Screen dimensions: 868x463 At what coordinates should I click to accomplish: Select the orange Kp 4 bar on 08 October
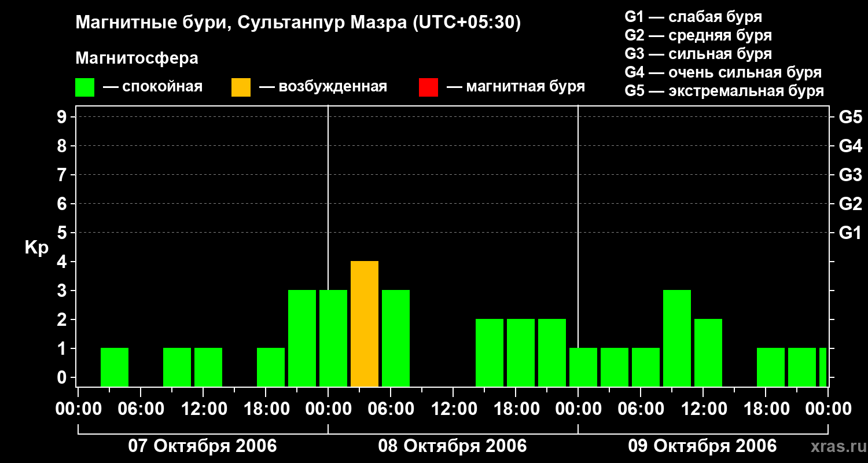(365, 324)
